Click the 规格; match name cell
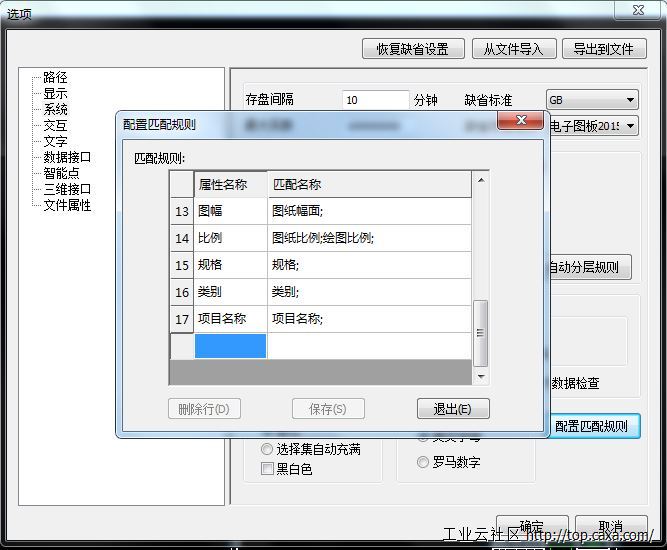This screenshot has width=667, height=550. click(369, 265)
